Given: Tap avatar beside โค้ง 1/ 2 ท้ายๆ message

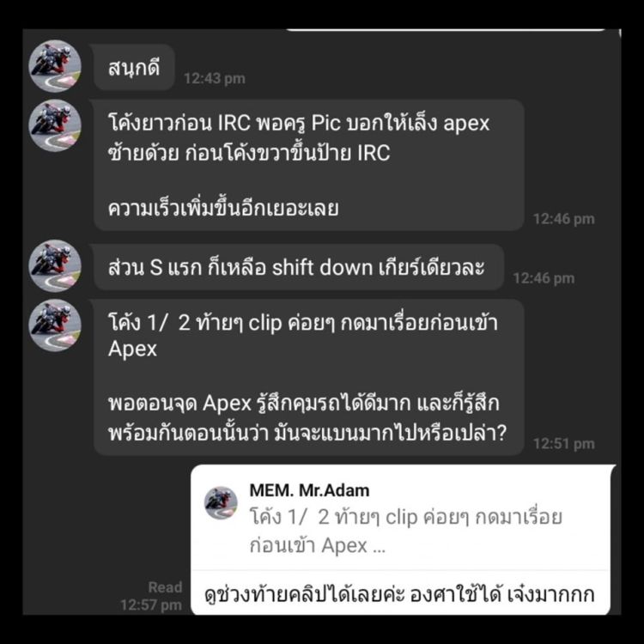Looking at the screenshot, I should coord(55,325).
